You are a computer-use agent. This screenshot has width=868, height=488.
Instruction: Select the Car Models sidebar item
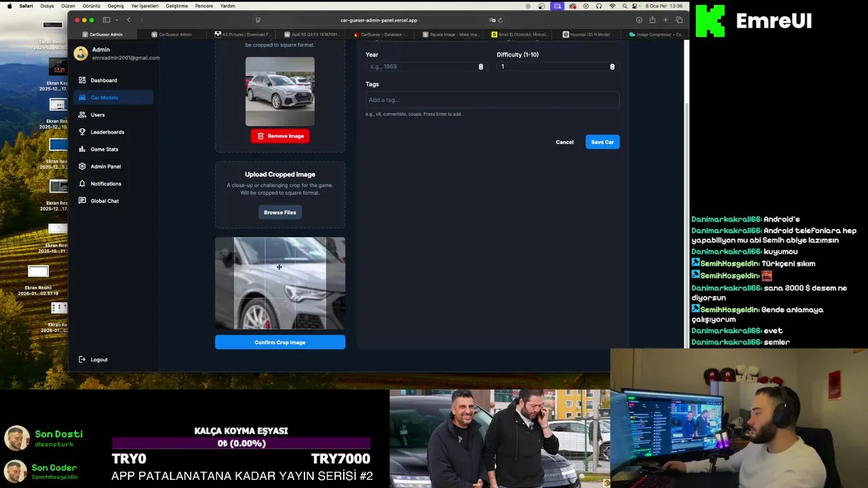pyautogui.click(x=113, y=98)
